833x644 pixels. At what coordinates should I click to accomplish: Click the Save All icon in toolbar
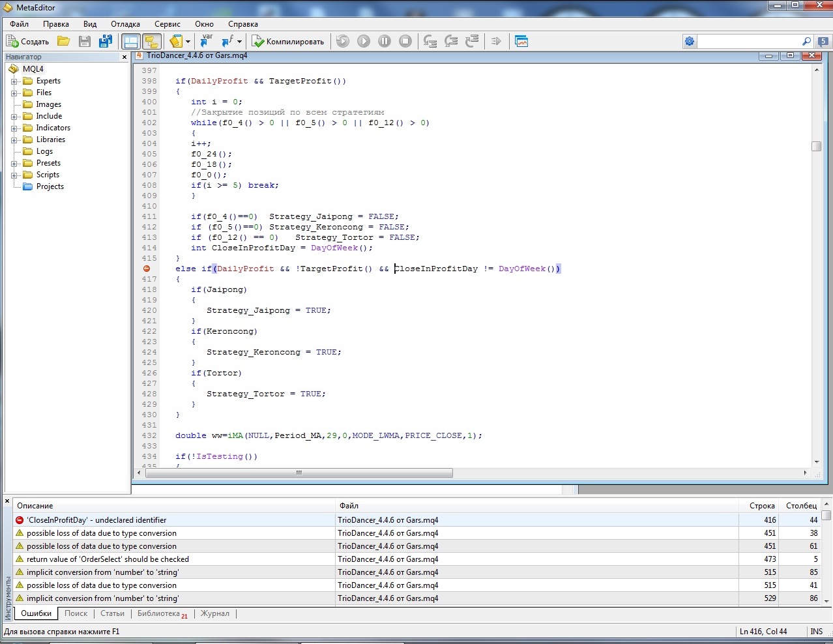(105, 41)
